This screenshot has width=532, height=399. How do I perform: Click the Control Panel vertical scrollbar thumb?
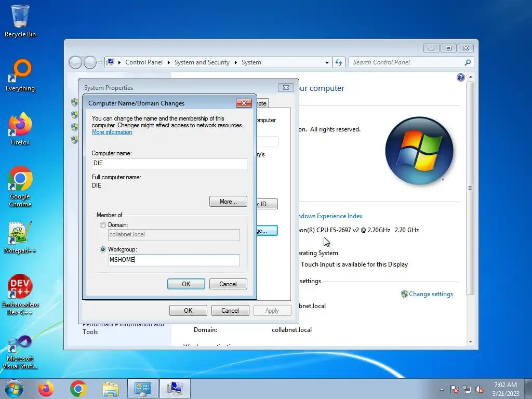(470, 188)
